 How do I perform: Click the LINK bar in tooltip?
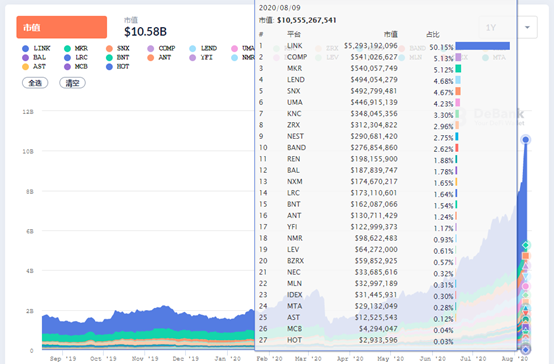point(483,46)
